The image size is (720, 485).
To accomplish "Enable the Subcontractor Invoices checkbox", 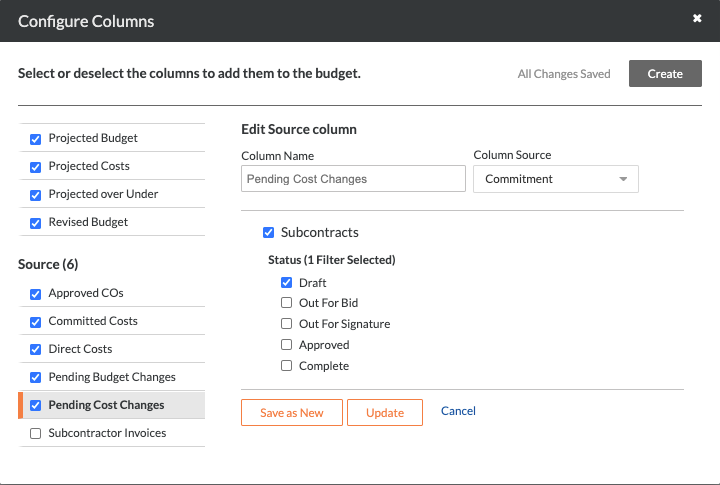I will 35,433.
